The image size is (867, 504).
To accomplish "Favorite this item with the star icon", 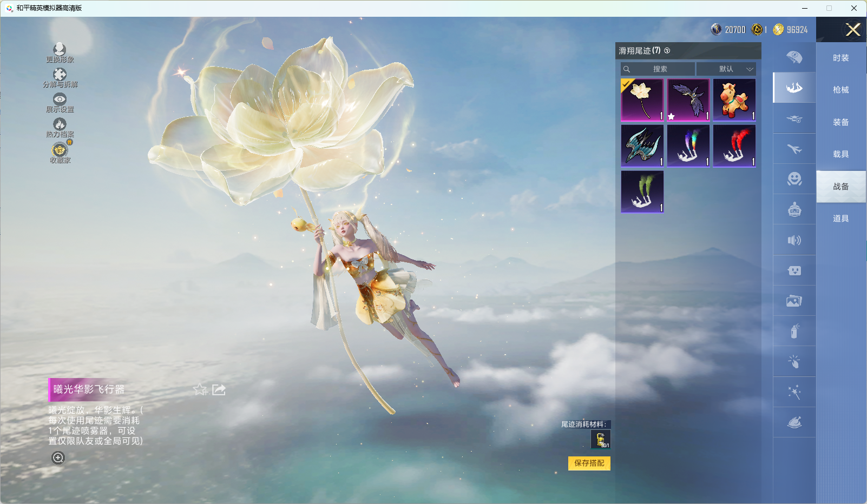I will [200, 390].
